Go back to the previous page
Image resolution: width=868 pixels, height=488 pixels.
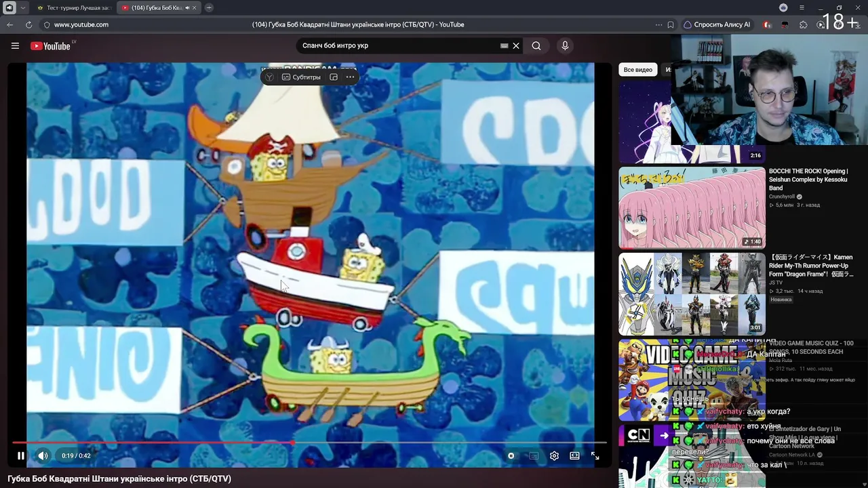coord(10,24)
